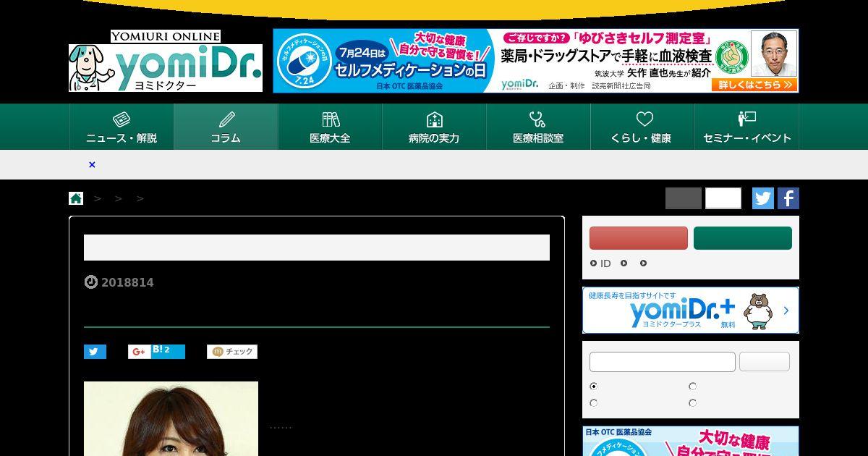The image size is (868, 456).
Task: Close the notice bar with the blue X
Action: tap(92, 164)
